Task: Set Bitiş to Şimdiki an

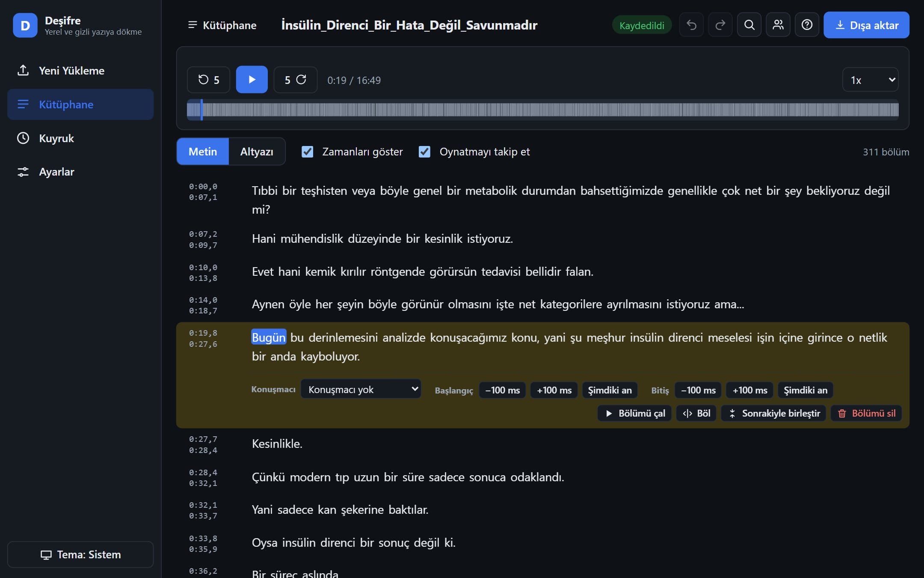Action: [x=806, y=390]
